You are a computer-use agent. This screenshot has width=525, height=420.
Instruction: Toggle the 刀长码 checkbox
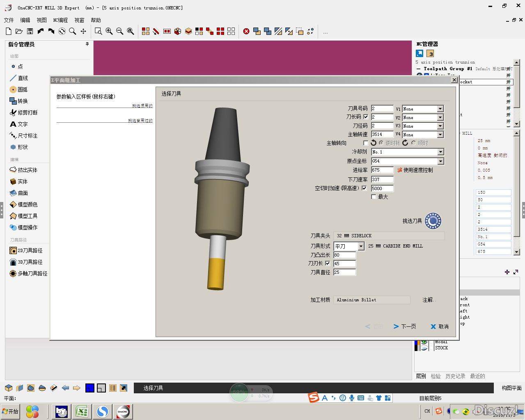[366, 117]
